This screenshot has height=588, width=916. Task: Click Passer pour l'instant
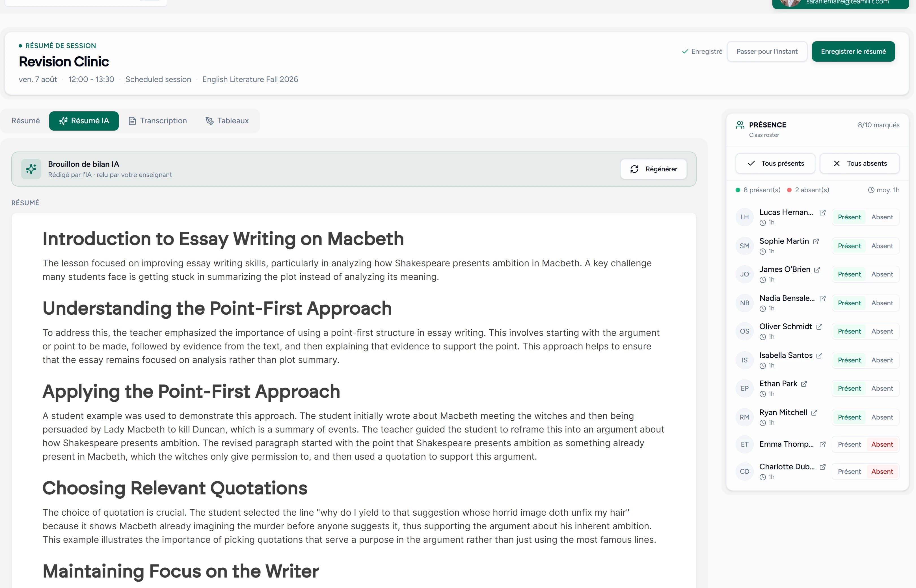767,51
